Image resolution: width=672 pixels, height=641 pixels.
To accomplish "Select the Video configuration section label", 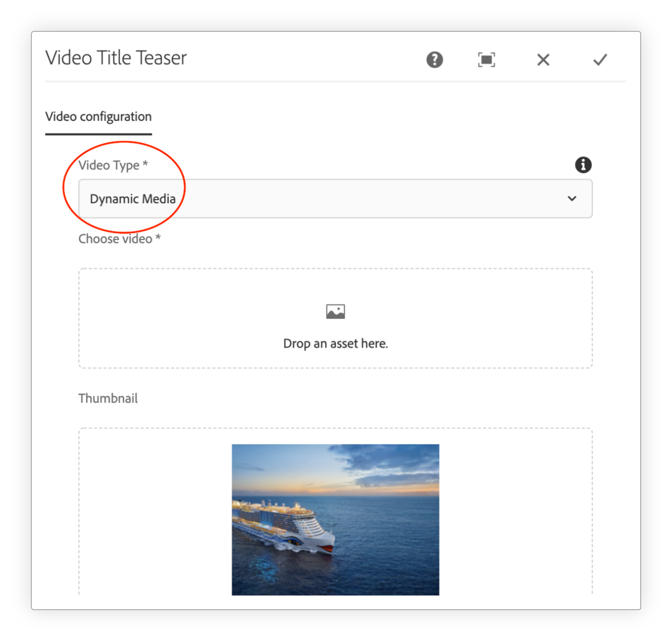I will tap(99, 116).
